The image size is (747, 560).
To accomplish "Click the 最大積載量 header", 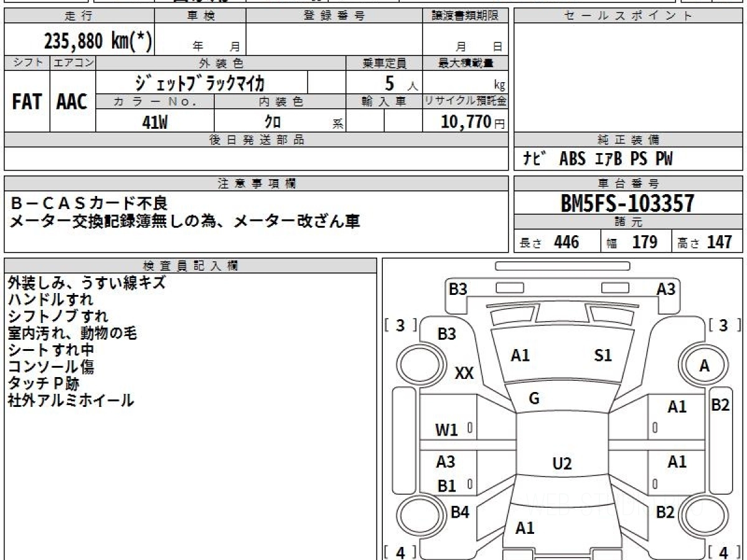I will (x=466, y=63).
